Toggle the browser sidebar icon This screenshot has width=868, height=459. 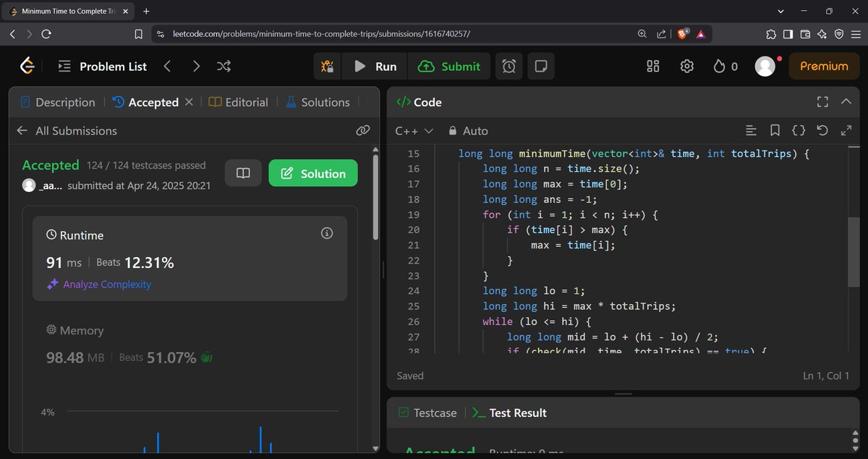[788, 34]
